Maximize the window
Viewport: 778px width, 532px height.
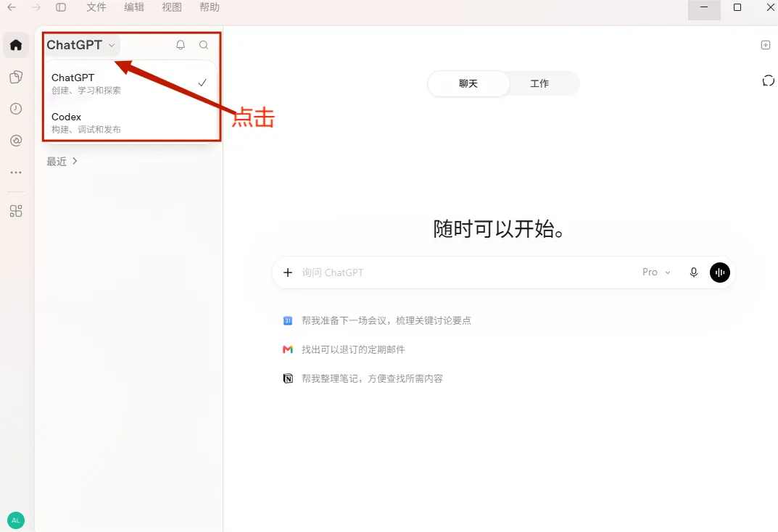(737, 7)
